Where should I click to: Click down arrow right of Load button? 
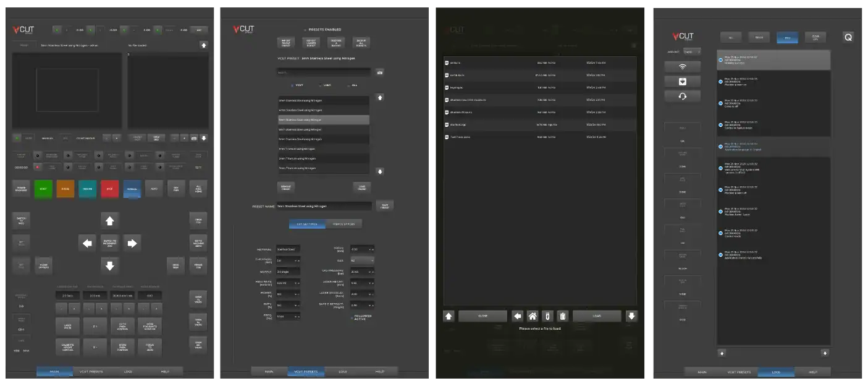[x=631, y=316]
